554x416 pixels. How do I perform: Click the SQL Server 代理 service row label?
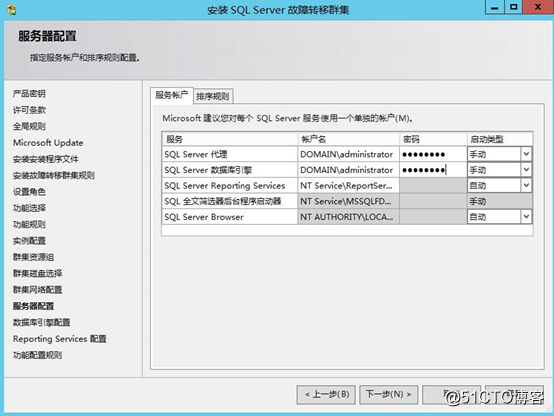[x=196, y=154]
